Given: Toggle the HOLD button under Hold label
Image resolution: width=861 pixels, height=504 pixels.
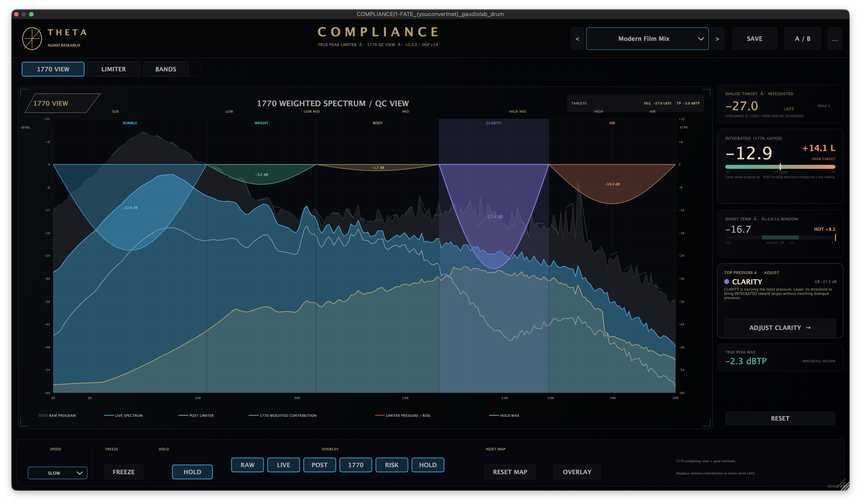Looking at the screenshot, I should click(192, 472).
